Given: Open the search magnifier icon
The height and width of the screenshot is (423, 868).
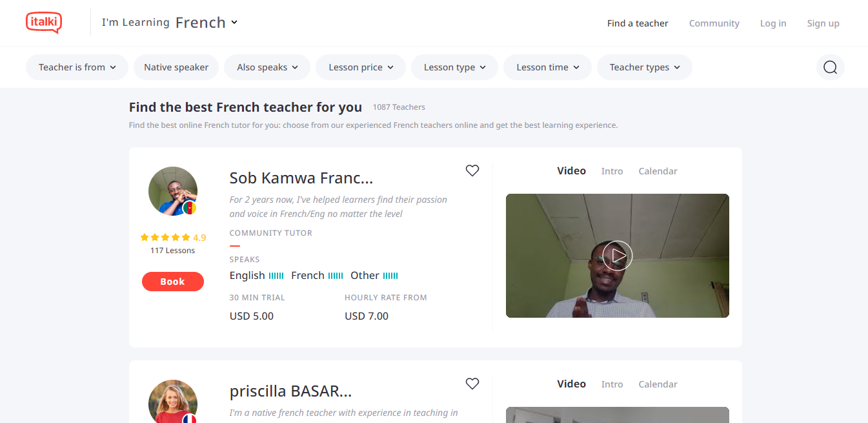Looking at the screenshot, I should click(830, 67).
